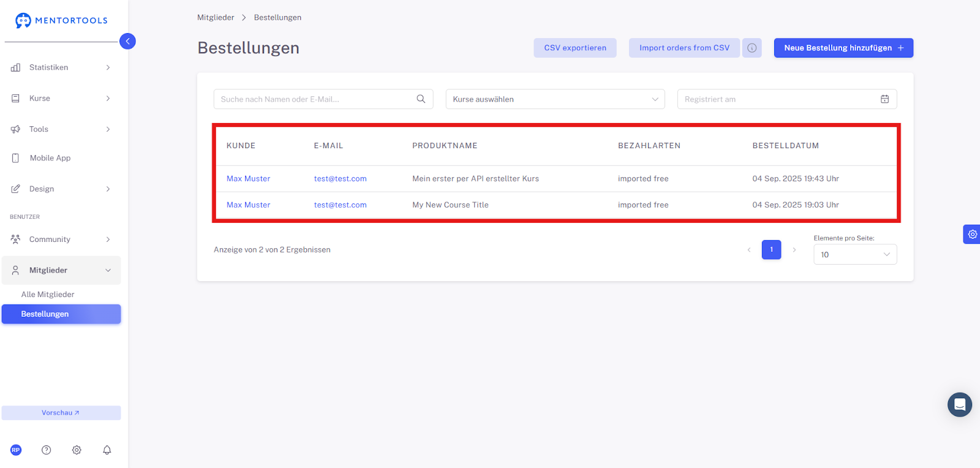Open the sidebar settings gear icon
The width and height of the screenshot is (980, 468).
click(77, 450)
